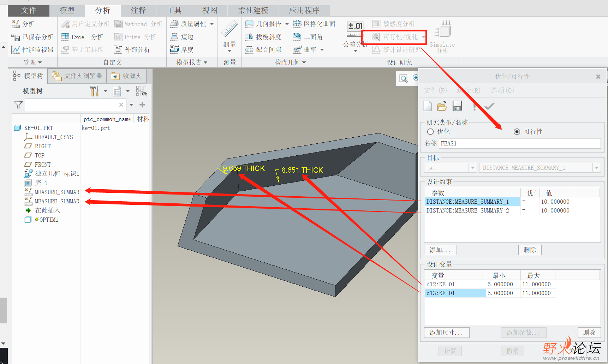Click 添加... constraint button
Viewport: 608px width, 364px height.
[x=440, y=250]
